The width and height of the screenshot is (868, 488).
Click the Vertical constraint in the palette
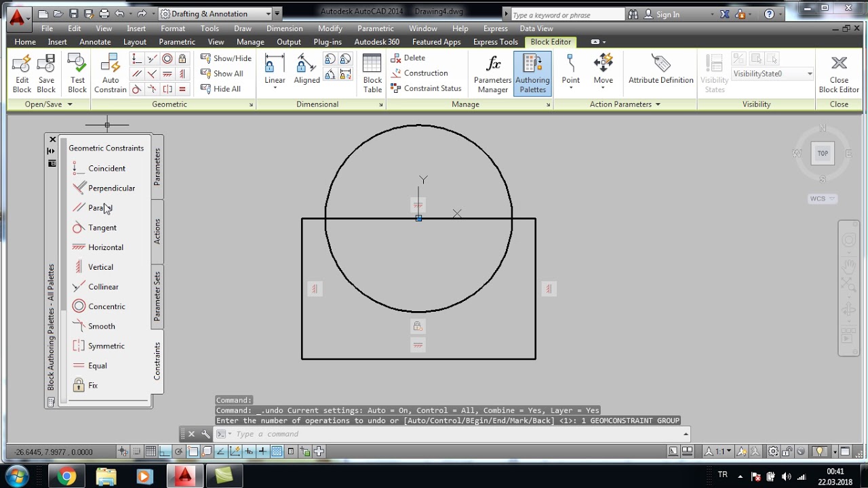point(93,267)
